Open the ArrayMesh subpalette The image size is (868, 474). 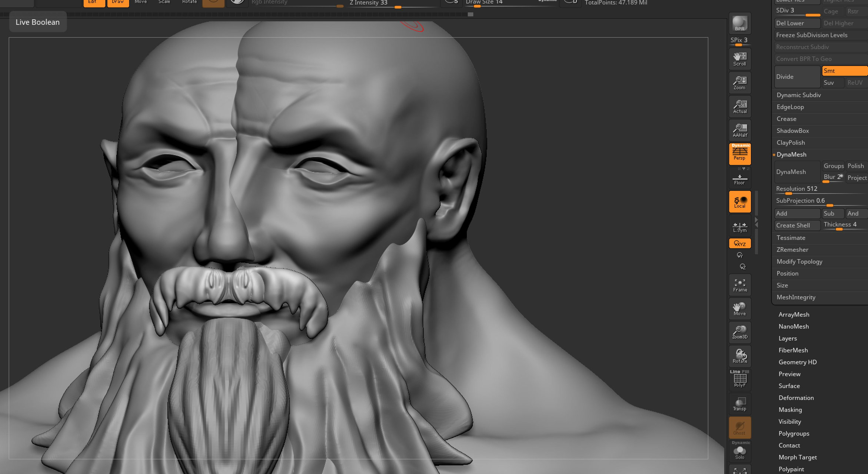coord(794,314)
